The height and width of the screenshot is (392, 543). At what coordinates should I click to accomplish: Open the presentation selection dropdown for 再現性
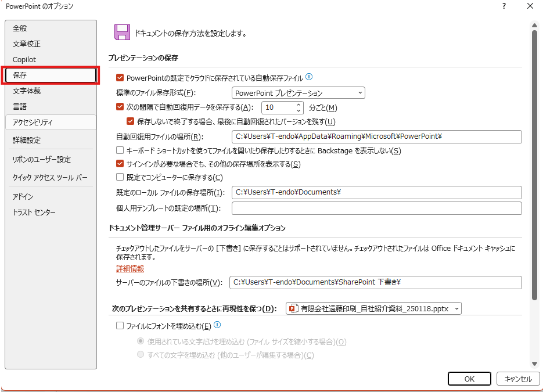click(373, 309)
